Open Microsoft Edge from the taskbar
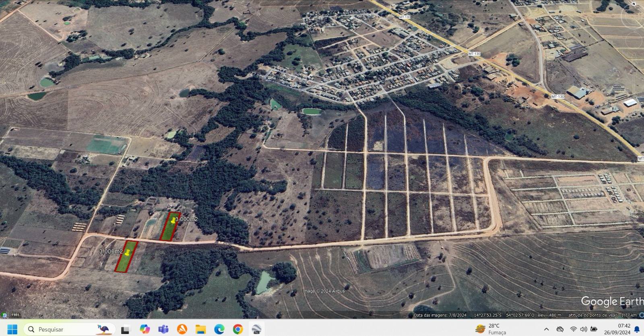The image size is (644, 336). (219, 329)
